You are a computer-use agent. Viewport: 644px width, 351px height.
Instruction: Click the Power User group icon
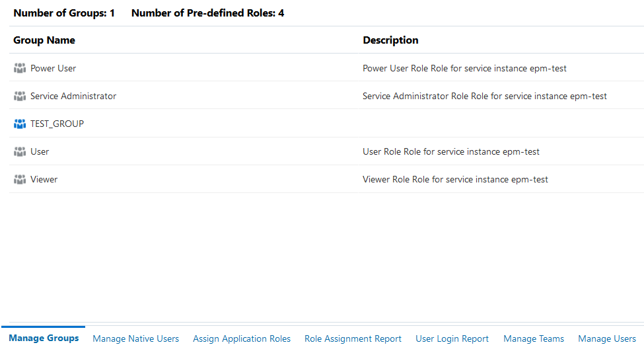(20, 68)
